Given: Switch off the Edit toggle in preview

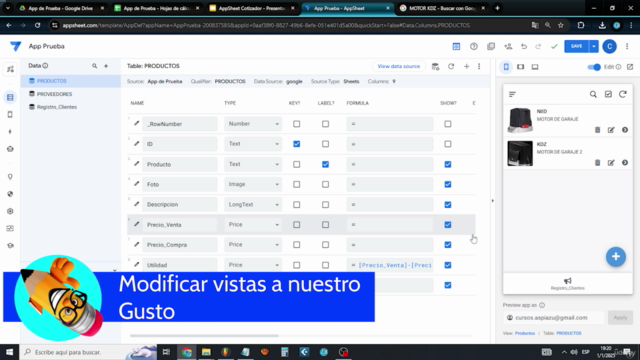Looking at the screenshot, I should (594, 67).
